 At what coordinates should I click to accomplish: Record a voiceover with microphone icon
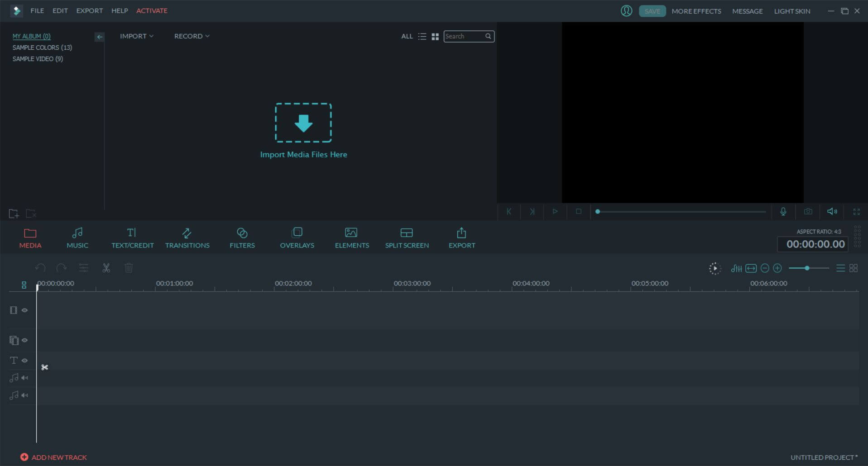pos(783,211)
